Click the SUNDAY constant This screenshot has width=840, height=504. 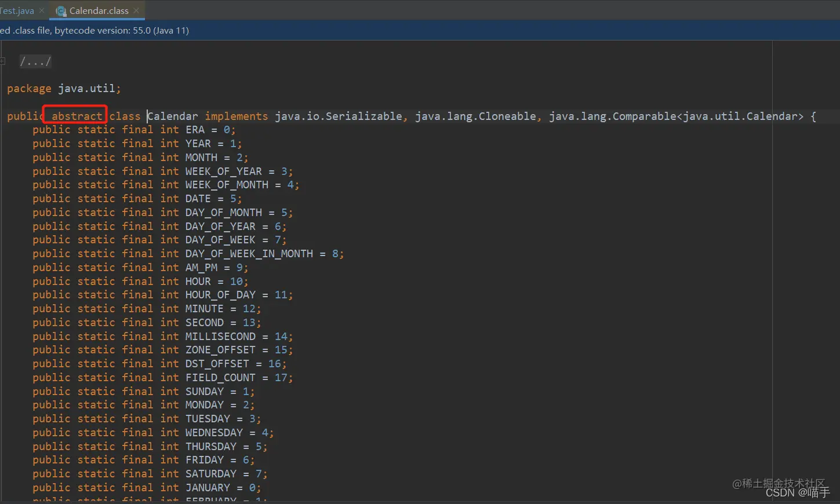[205, 392]
